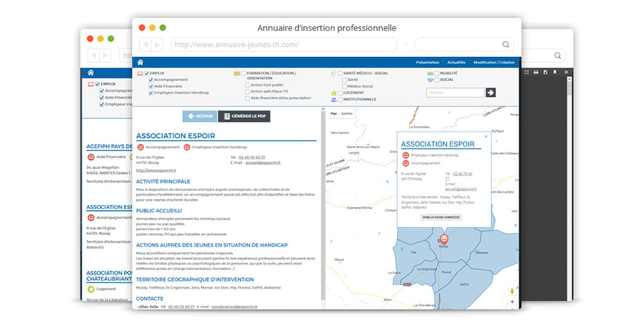644x335 pixels.
Task: Uncheck Employeur insertion Handicap checkbox
Action: (x=151, y=93)
